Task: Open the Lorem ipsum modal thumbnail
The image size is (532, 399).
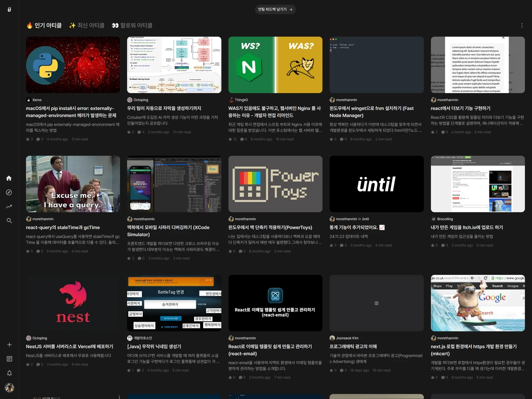Action: point(478,65)
